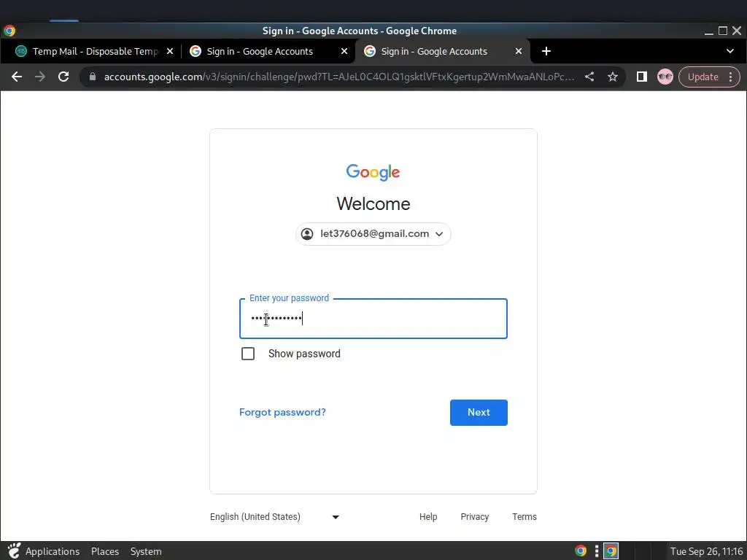Focus the Enter your password field

click(x=373, y=319)
